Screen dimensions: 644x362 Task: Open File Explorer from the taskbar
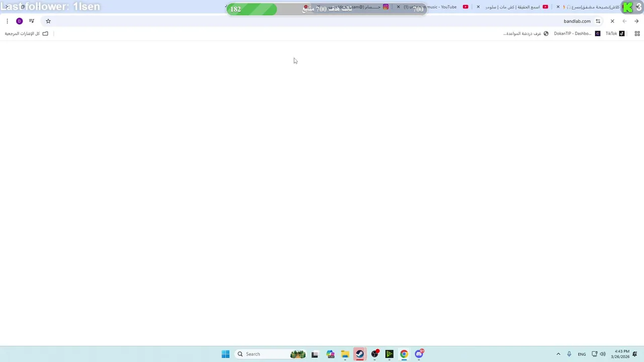click(345, 354)
